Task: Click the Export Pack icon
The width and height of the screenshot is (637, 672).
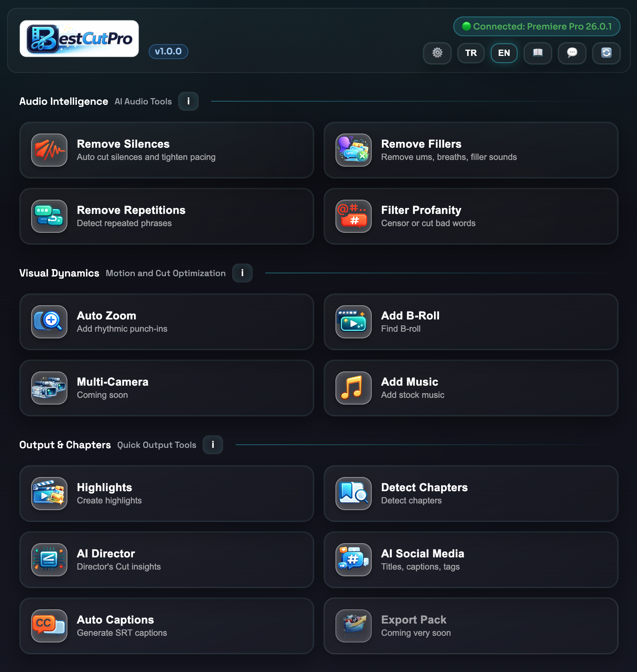Action: 354,626
